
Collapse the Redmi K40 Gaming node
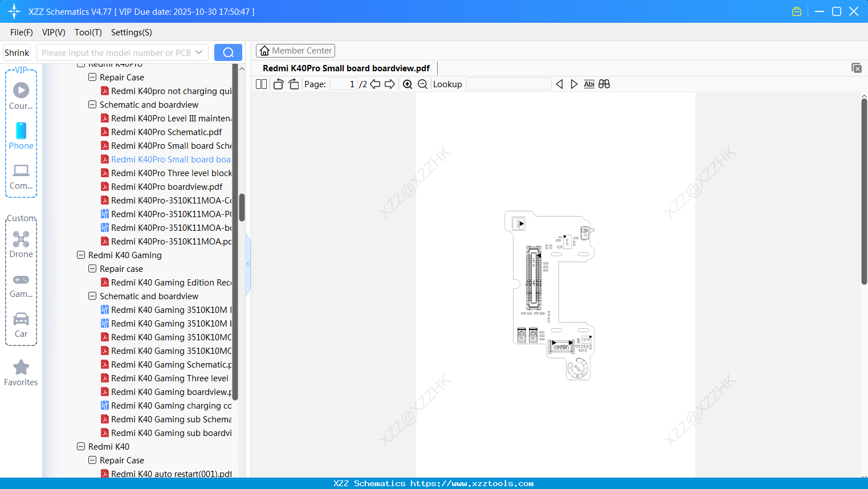[x=81, y=255]
